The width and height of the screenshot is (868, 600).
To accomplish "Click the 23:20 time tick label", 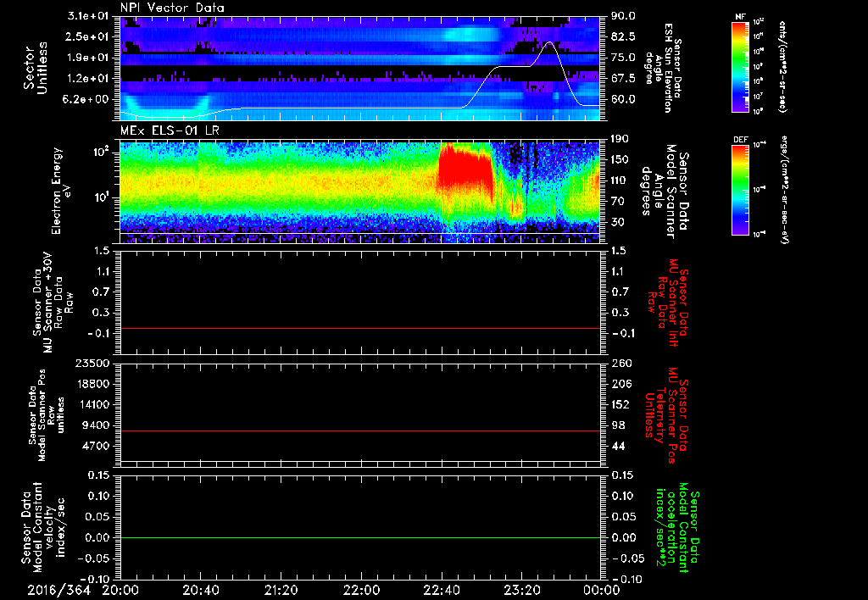I will click(x=521, y=589).
